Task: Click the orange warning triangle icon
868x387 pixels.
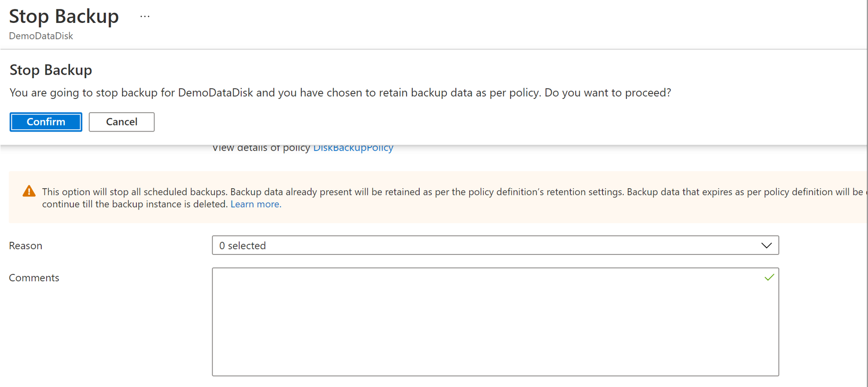Action: tap(29, 192)
